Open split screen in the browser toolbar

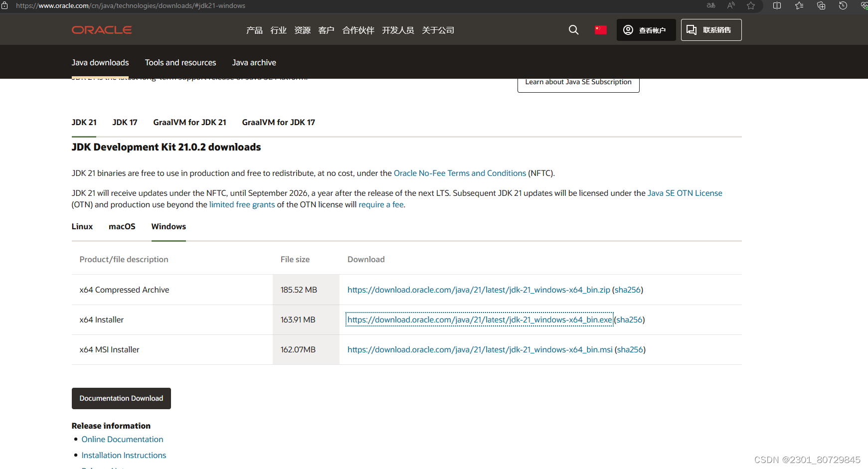pyautogui.click(x=777, y=5)
